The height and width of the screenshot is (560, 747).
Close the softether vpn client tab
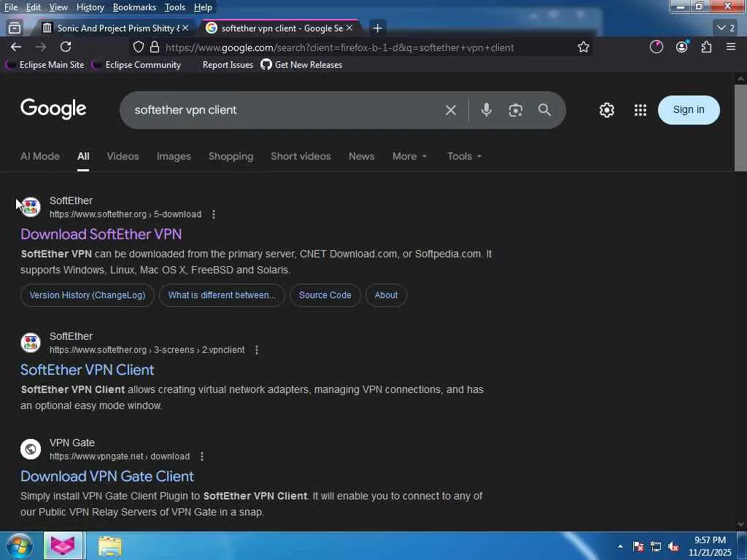click(x=349, y=28)
